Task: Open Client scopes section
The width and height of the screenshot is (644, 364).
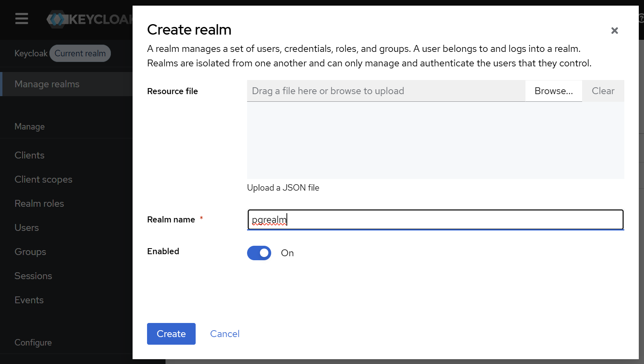Action: pyautogui.click(x=43, y=179)
